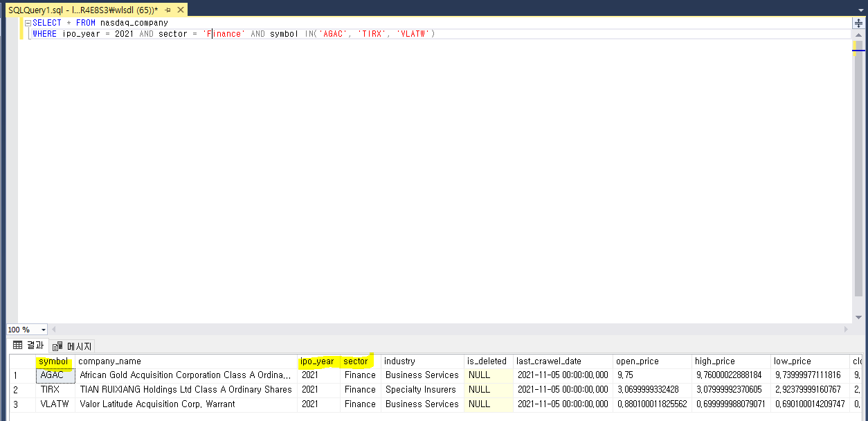Image resolution: width=868 pixels, height=421 pixels.
Task: Select the Specialty Insurers industry cell
Action: pyautogui.click(x=422, y=390)
